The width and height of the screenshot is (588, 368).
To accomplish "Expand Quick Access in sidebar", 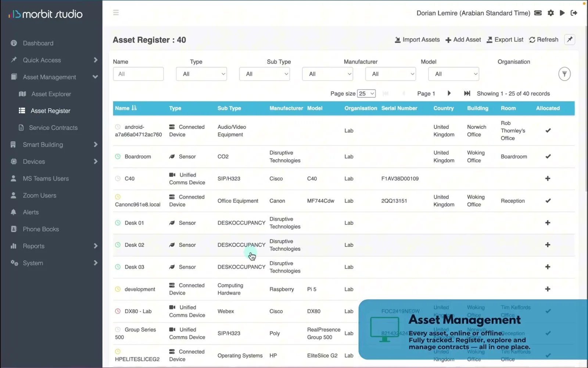I will 54,60.
